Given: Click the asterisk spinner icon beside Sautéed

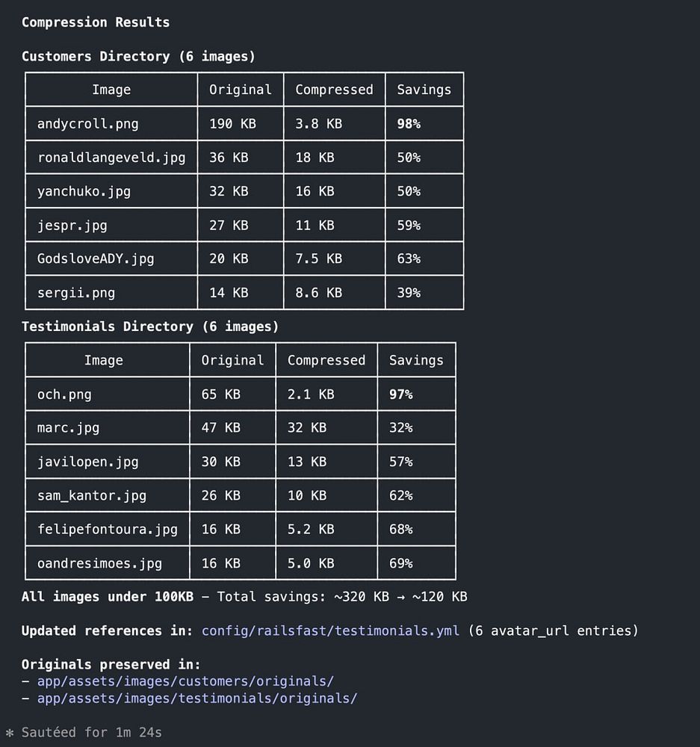Looking at the screenshot, I should click(x=10, y=733).
